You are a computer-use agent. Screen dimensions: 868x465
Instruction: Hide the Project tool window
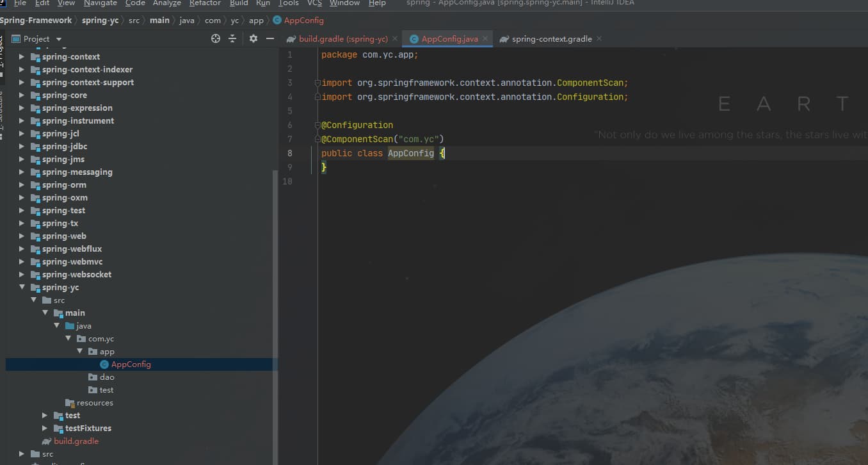[x=270, y=38]
